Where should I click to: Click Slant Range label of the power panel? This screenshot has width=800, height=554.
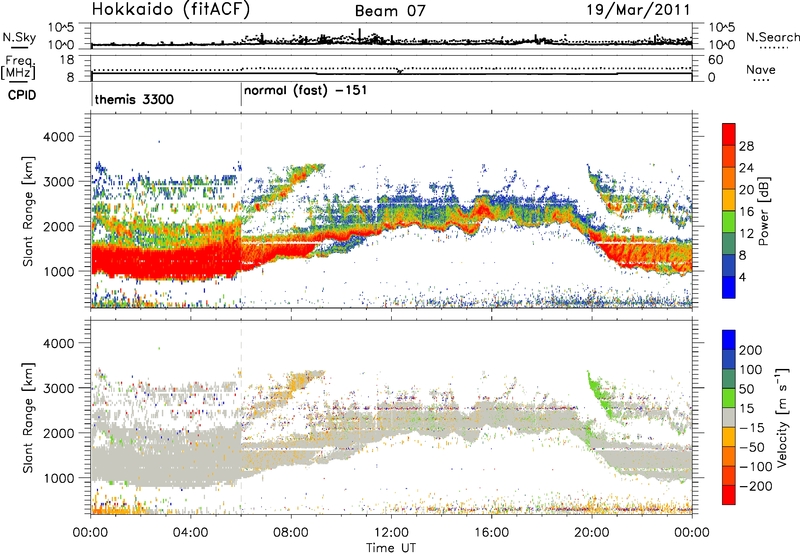(x=28, y=211)
